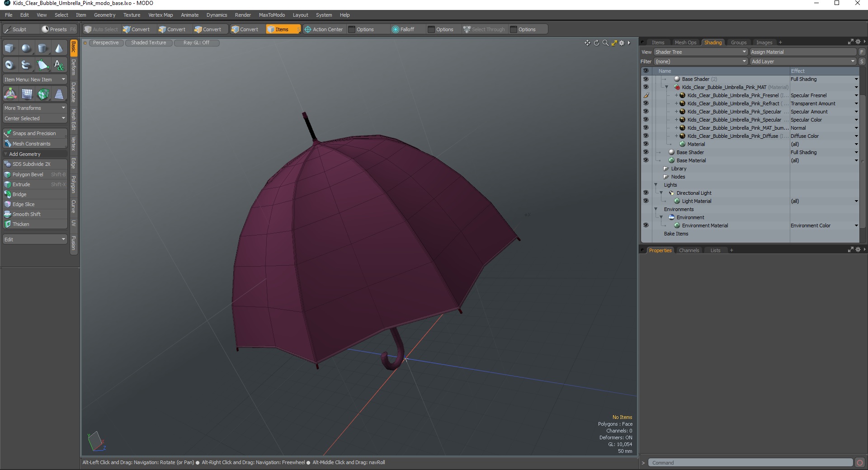This screenshot has width=868, height=470.
Task: Click the Shaded Texture button
Action: pyautogui.click(x=149, y=43)
